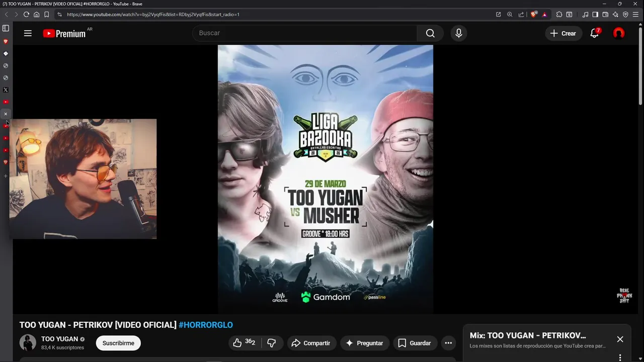
Task: Open the Extensions puzzle icon
Action: (x=559, y=15)
